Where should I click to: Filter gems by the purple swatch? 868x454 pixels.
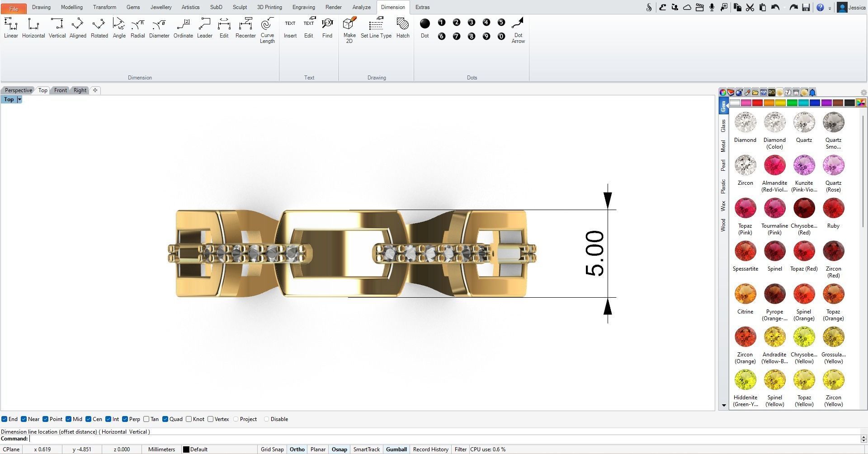point(826,103)
